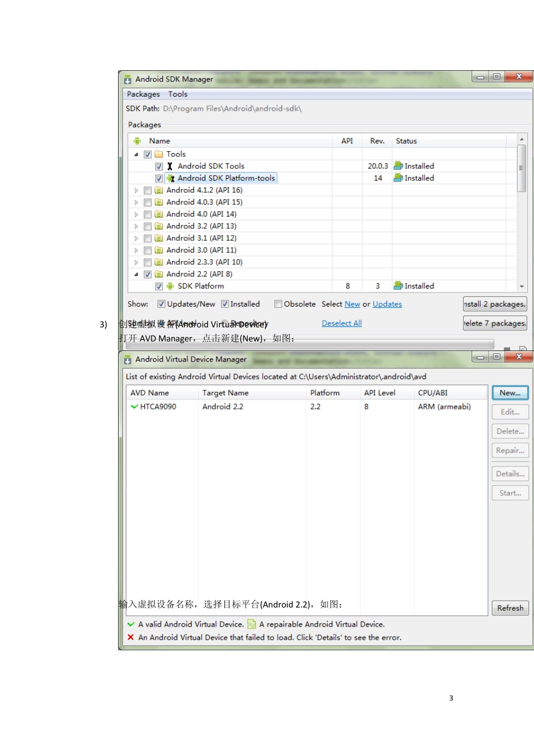Viewport: 534px width, 756px height.
Task: Click the Refresh button in AVD Manager
Action: point(510,608)
